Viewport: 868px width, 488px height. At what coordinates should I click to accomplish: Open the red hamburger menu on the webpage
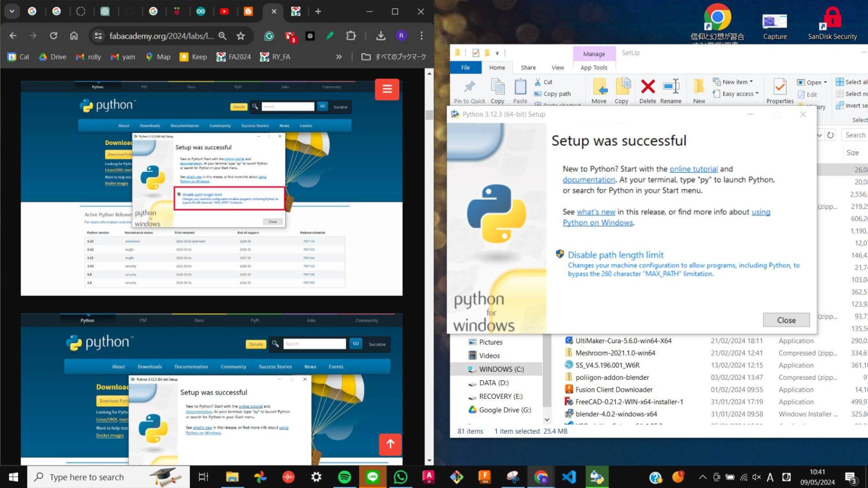(387, 89)
